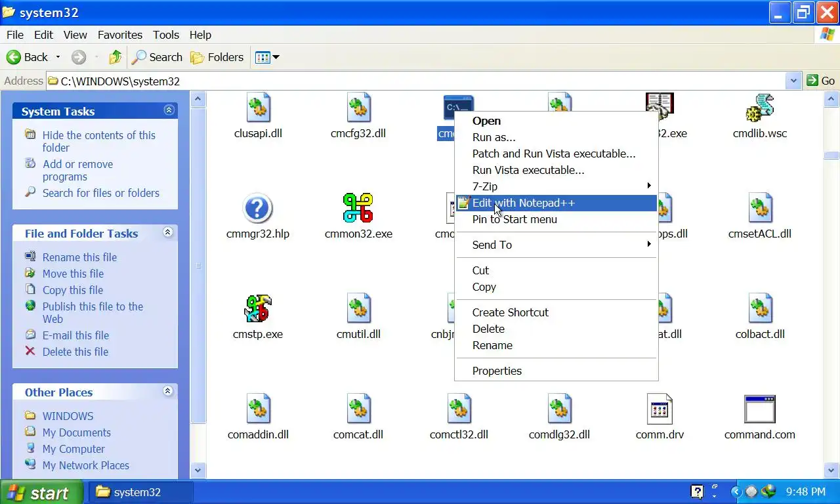Open Properties from the context menu
The height and width of the screenshot is (504, 840).
pos(556,371)
